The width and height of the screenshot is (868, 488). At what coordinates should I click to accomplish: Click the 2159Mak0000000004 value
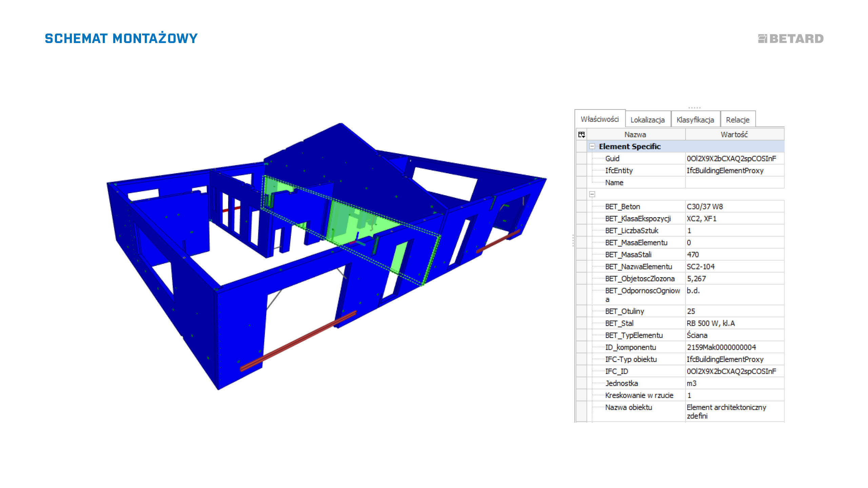point(721,347)
